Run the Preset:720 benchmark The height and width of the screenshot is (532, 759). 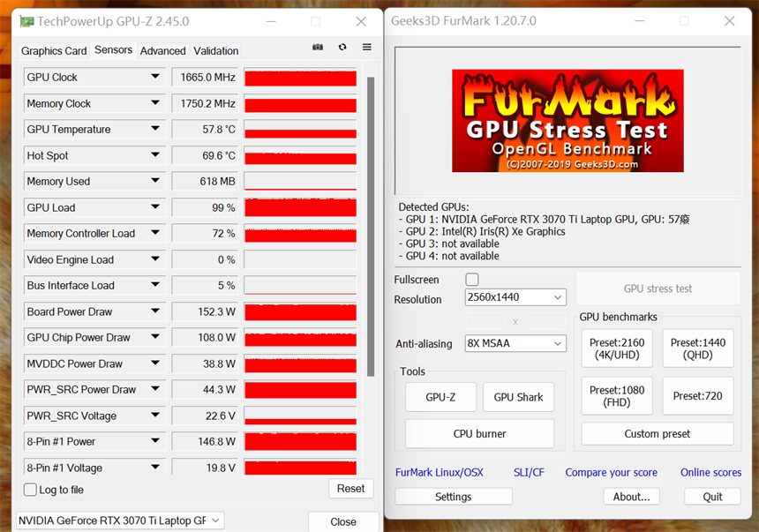coord(698,396)
